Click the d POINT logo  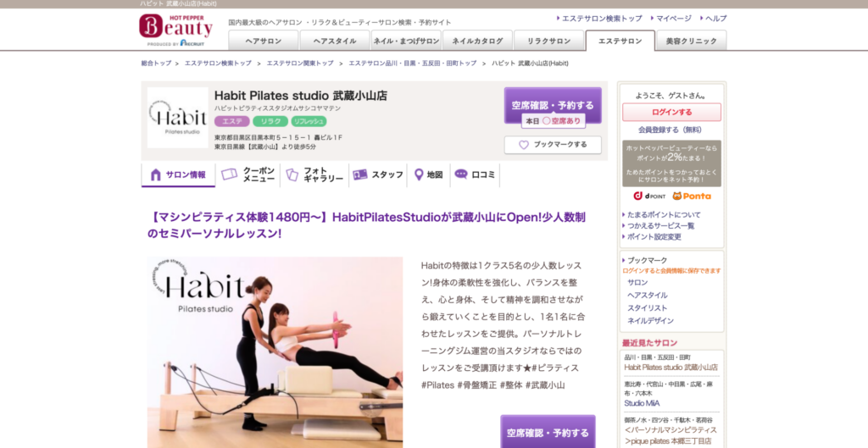tap(650, 196)
